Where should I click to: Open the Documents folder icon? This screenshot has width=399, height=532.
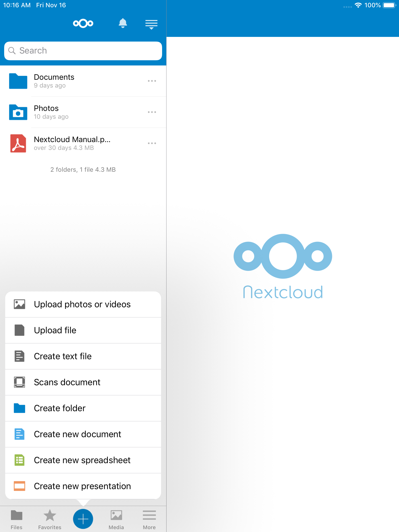click(18, 81)
